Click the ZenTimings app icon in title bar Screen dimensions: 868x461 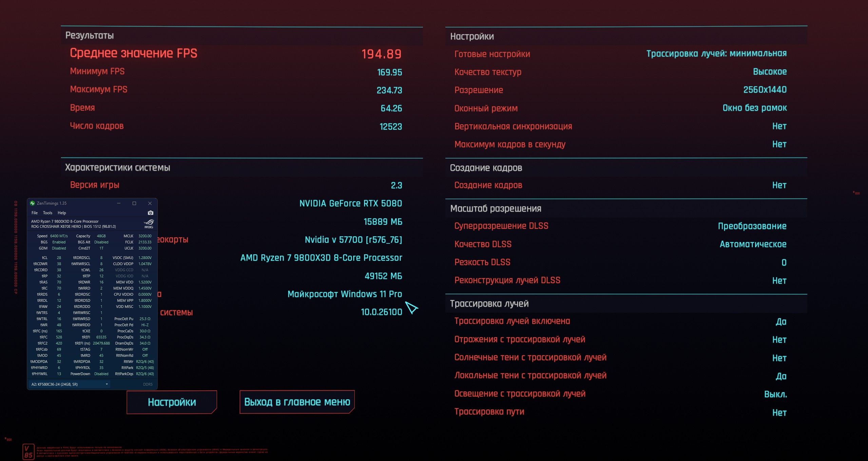[33, 203]
